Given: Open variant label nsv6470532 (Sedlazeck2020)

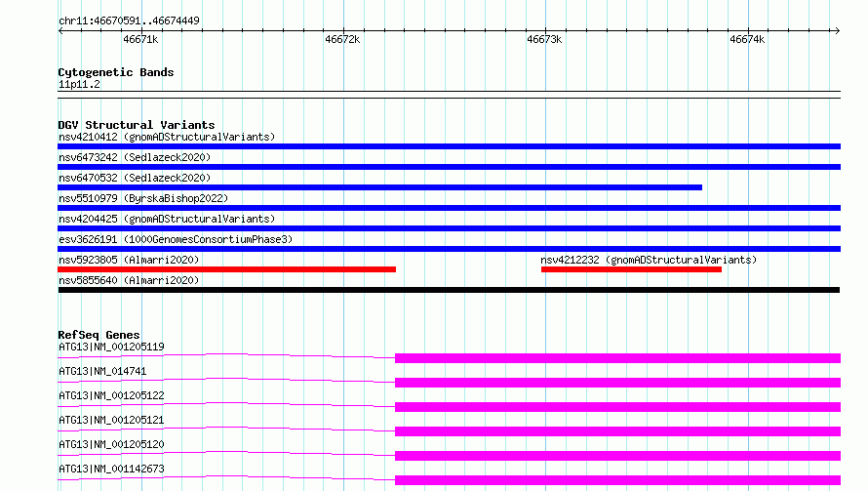Looking at the screenshot, I should [x=135, y=178].
